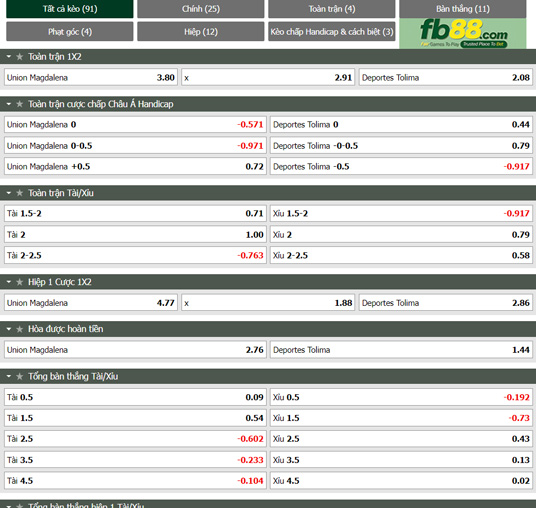This screenshot has width=536, height=508.
Task: Star the Toàn trận Tài/Xỉu section
Action: [19, 193]
